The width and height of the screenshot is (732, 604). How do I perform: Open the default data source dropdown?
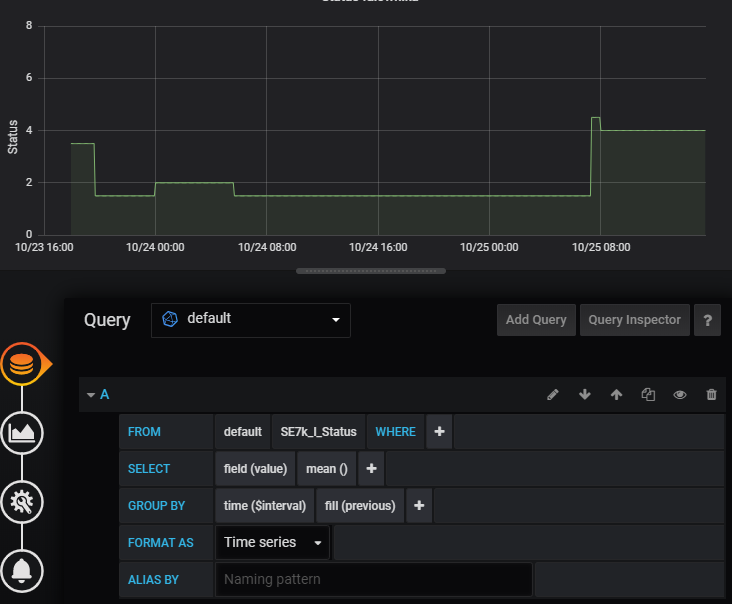[x=251, y=320]
